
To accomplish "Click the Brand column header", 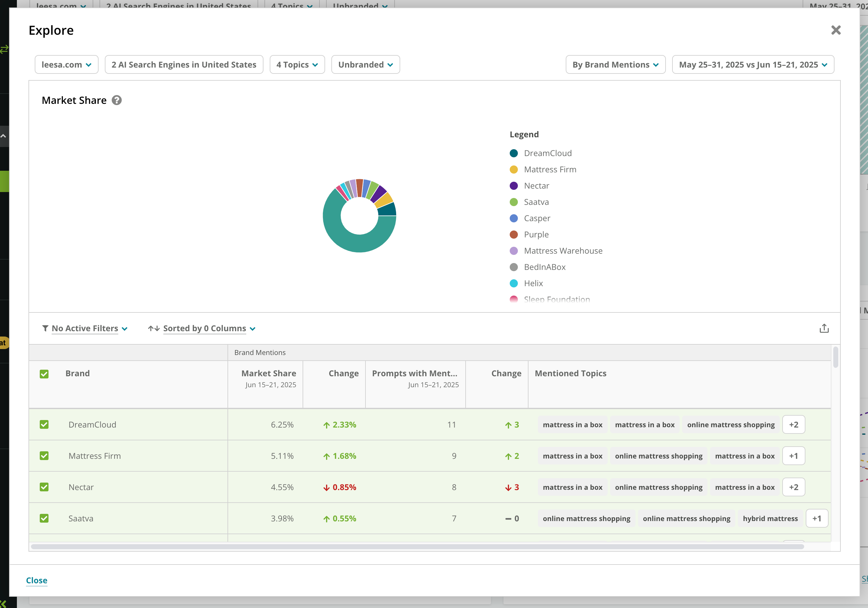I will 78,373.
